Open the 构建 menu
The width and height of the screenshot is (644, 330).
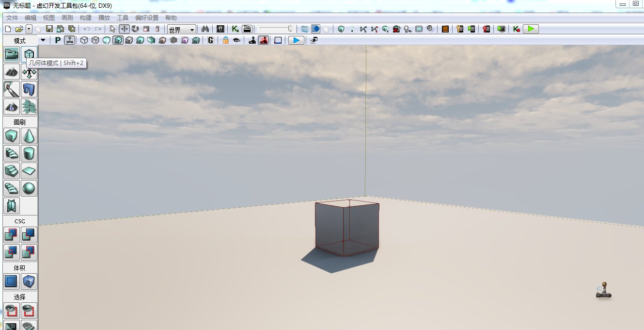click(85, 18)
